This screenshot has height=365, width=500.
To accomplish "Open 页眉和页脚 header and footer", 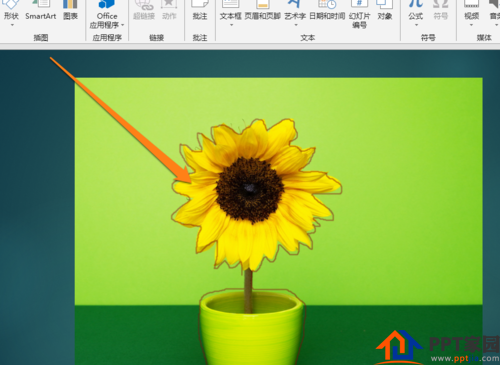I will coord(262,11).
